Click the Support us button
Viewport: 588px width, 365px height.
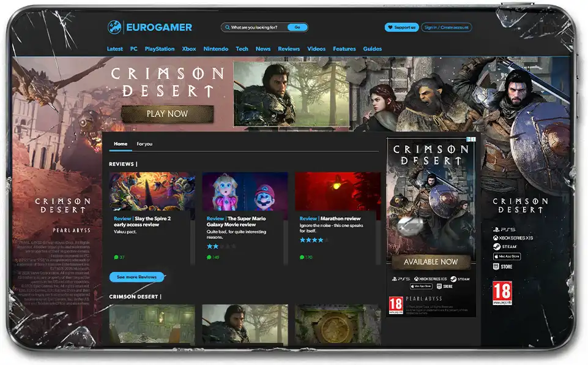tap(401, 28)
